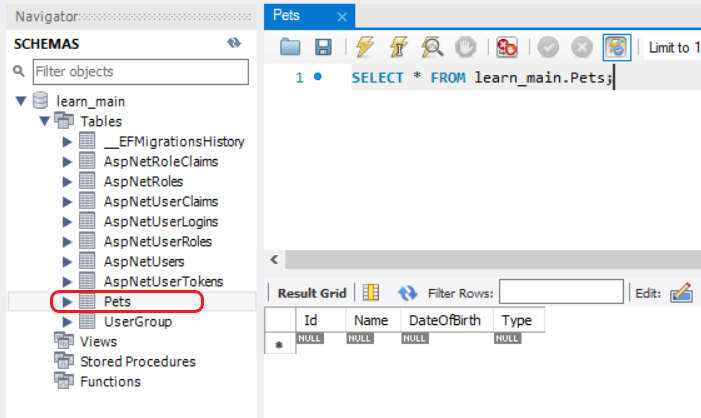This screenshot has height=418, width=701.
Task: Toggle wrap cell content in result grid
Action: tap(371, 292)
